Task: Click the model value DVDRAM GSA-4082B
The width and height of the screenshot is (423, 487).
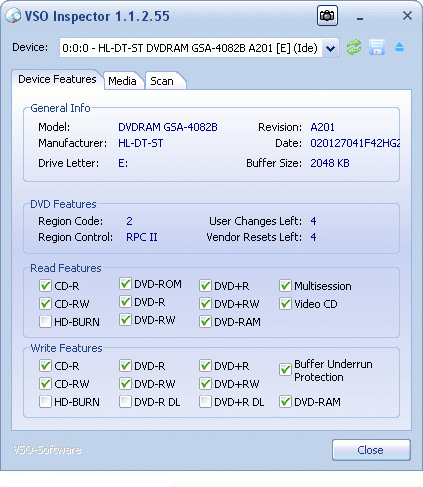Action: (168, 127)
